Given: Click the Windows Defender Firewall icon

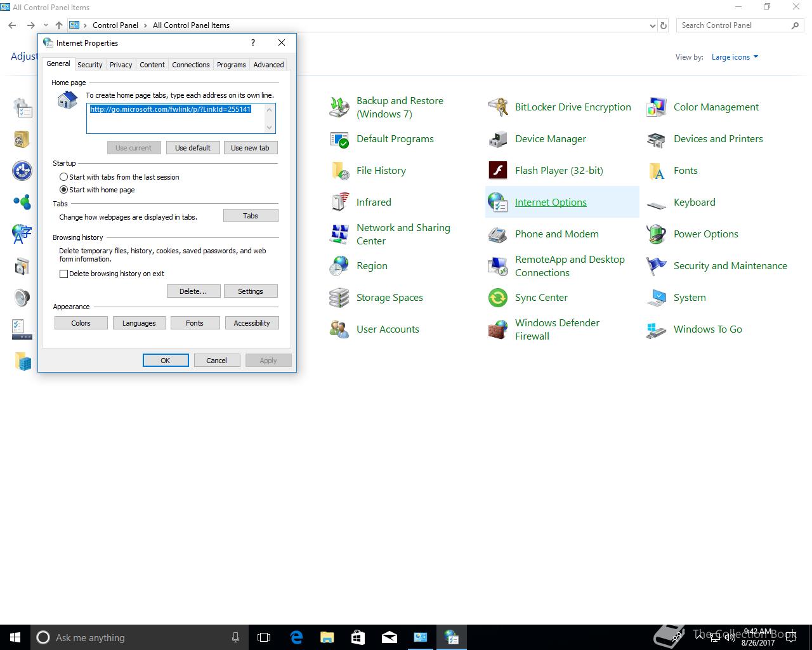Looking at the screenshot, I should [498, 329].
